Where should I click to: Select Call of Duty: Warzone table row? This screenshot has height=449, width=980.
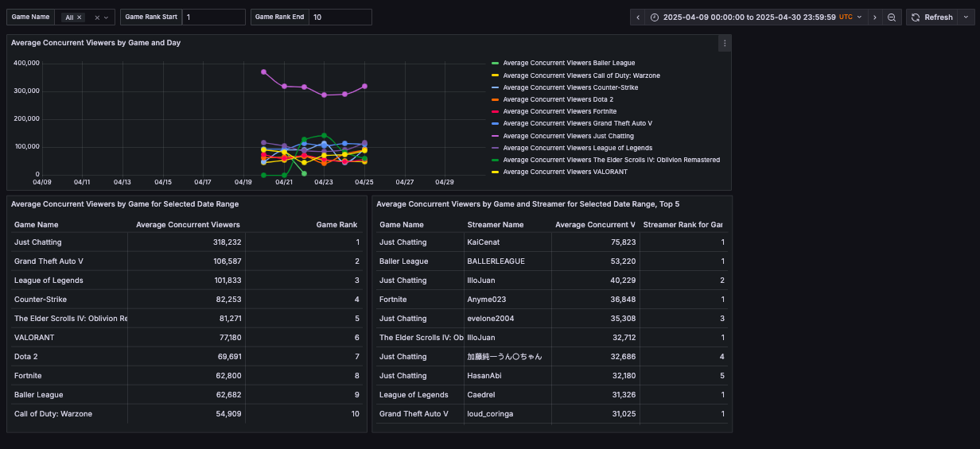(x=187, y=414)
